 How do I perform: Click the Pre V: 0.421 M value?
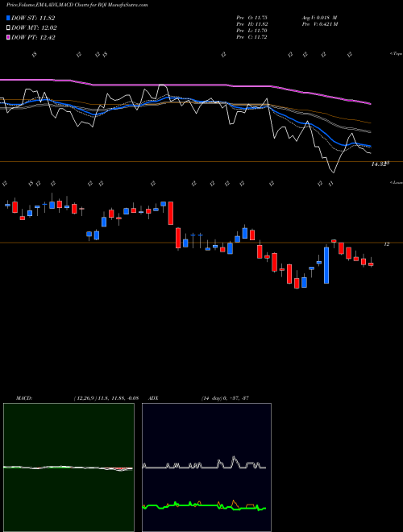(x=319, y=24)
